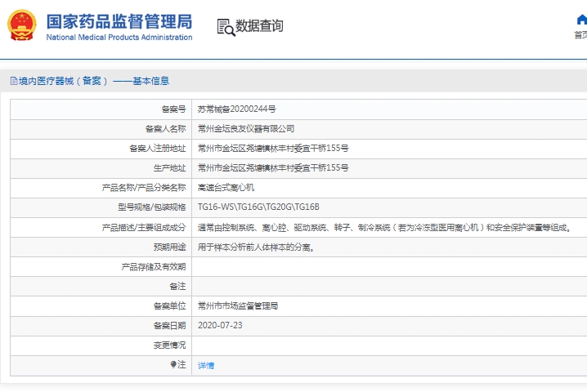Select the model text TG16-WS\TG16G\TG20G\TG16B

tap(258, 207)
